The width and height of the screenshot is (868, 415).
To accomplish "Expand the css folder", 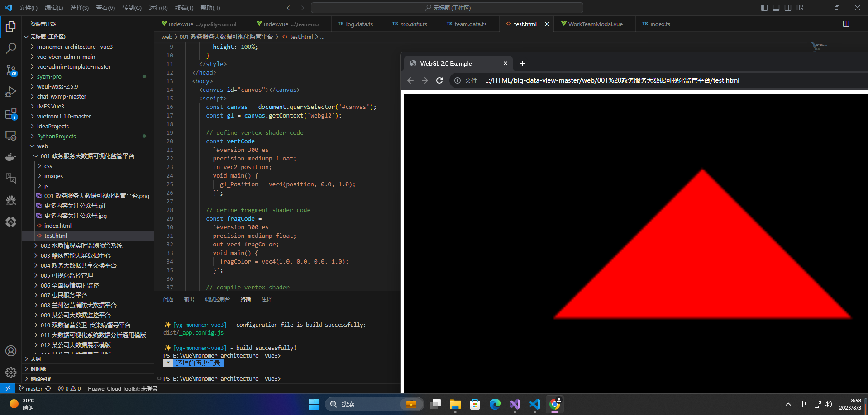I will point(88,166).
